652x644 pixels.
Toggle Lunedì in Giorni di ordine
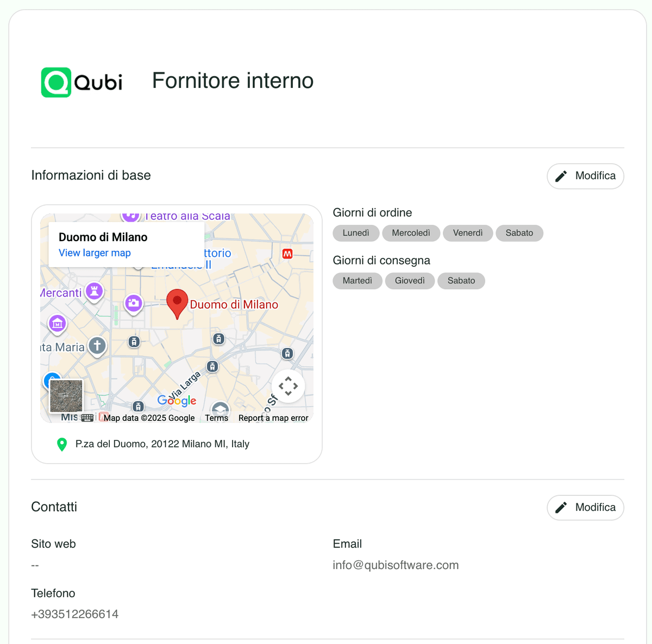[356, 233]
